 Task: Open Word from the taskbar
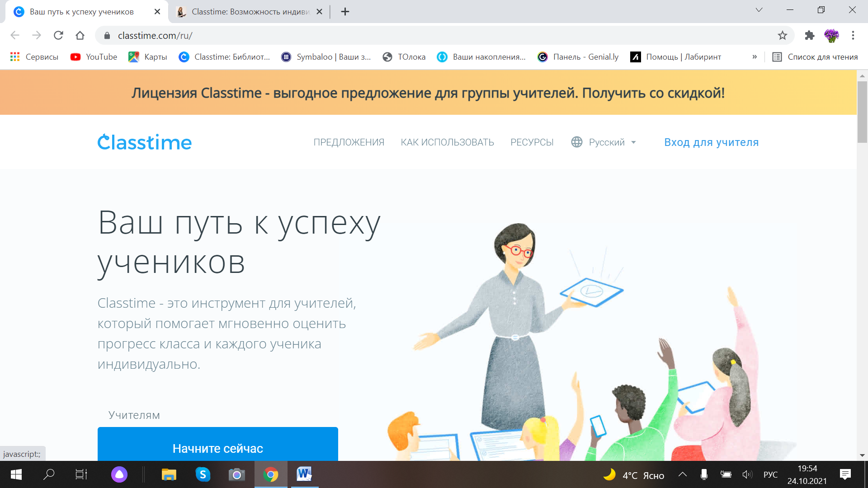click(304, 474)
